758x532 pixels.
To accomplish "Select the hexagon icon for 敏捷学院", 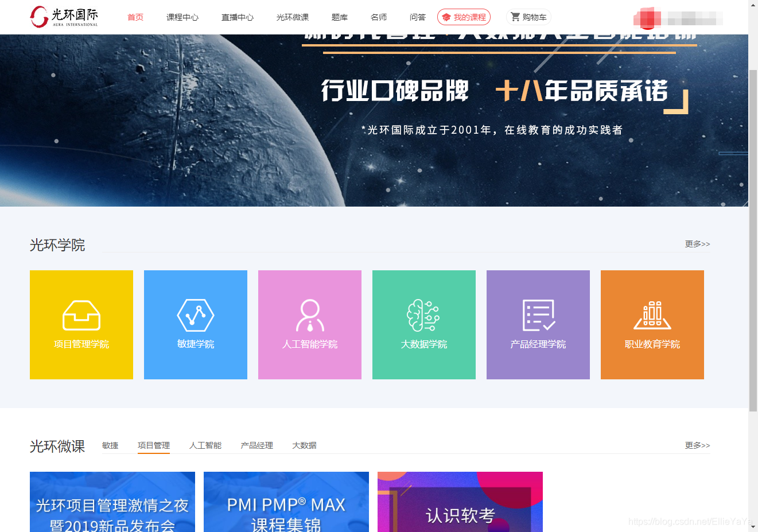I will pos(195,315).
